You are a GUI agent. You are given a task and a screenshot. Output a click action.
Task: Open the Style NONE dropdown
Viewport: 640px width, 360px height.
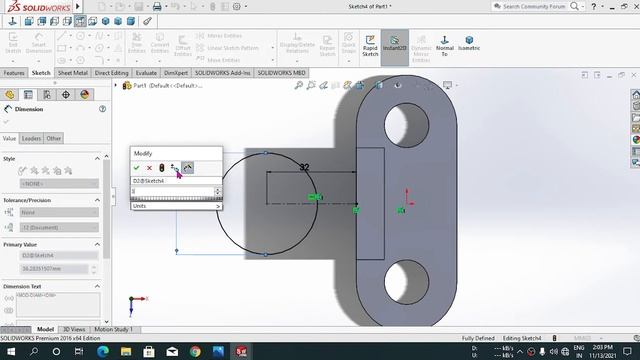point(59,184)
